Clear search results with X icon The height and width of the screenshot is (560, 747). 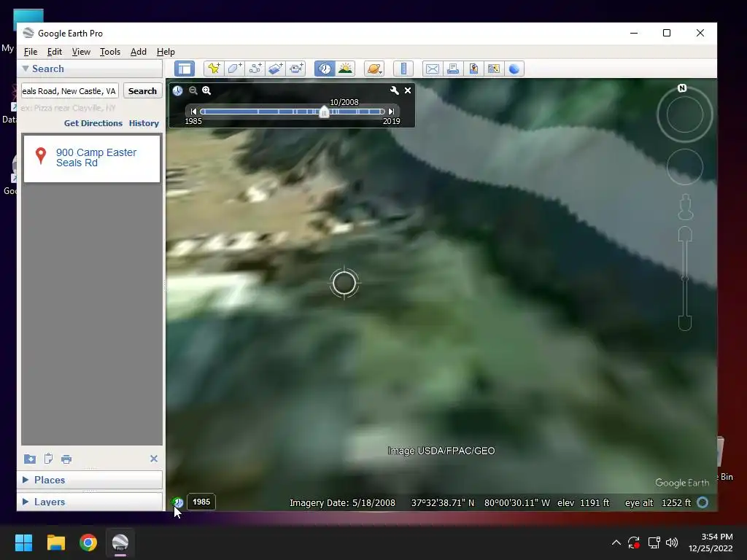[x=154, y=459]
